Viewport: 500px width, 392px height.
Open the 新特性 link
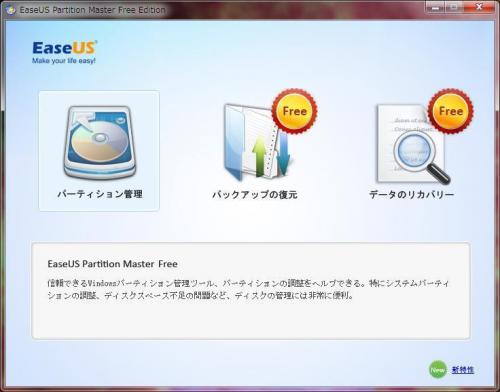pyautogui.click(x=463, y=370)
